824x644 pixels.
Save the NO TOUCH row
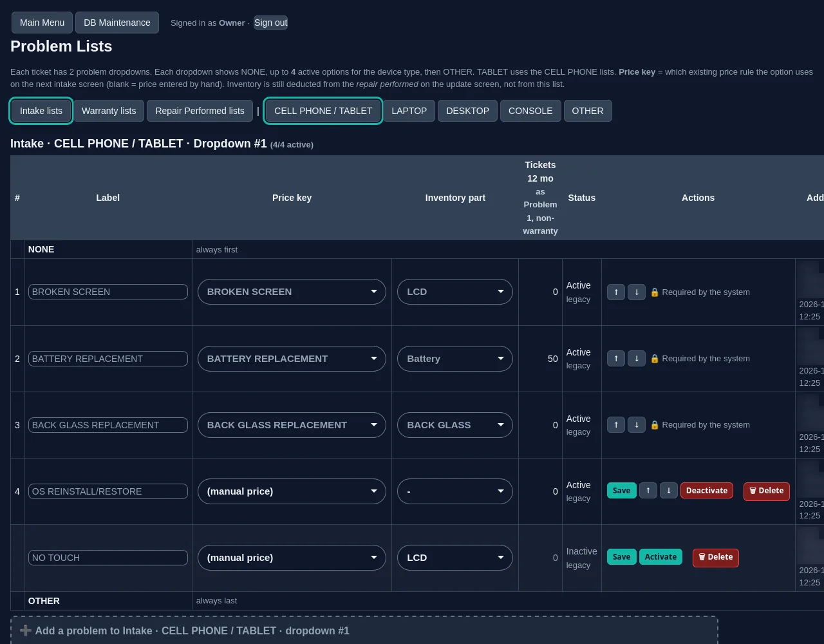pyautogui.click(x=621, y=557)
